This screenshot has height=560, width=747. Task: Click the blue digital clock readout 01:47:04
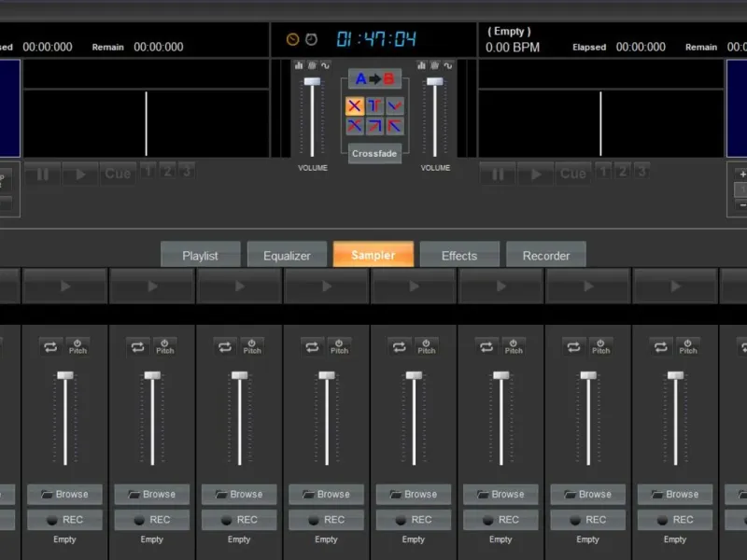click(x=376, y=39)
